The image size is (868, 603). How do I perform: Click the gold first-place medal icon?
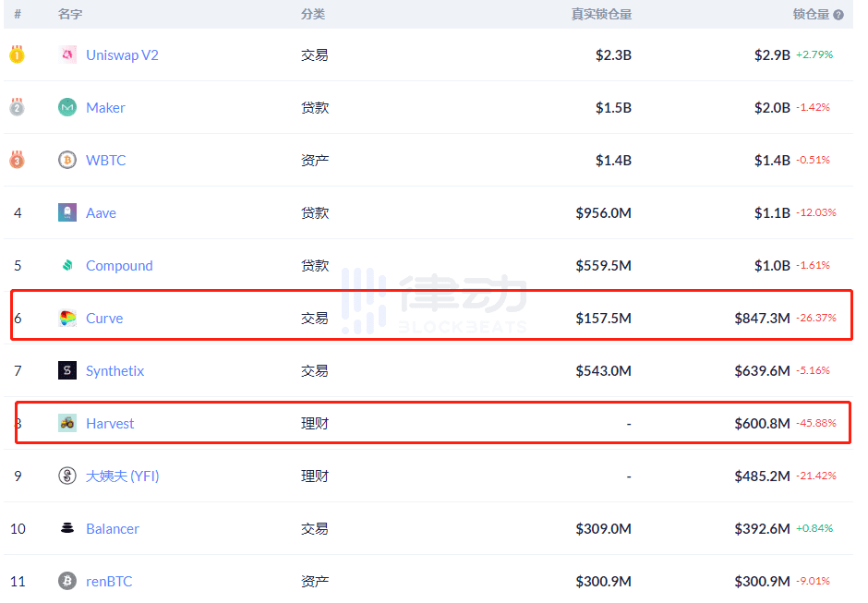[17, 54]
